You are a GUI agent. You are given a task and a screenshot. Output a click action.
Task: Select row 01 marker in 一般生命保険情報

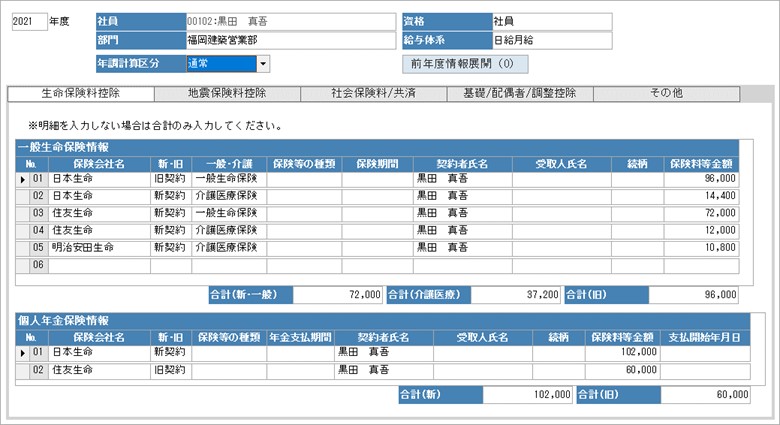pos(22,179)
